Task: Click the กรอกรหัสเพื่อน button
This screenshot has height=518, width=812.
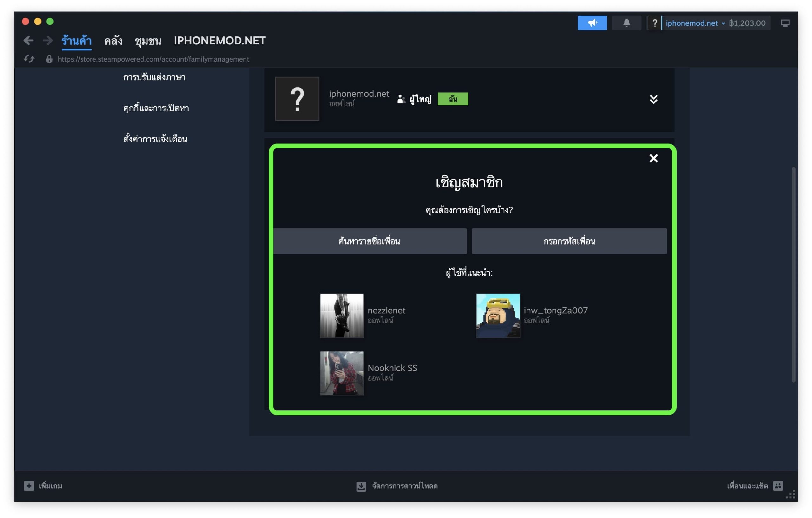Action: [x=569, y=241]
